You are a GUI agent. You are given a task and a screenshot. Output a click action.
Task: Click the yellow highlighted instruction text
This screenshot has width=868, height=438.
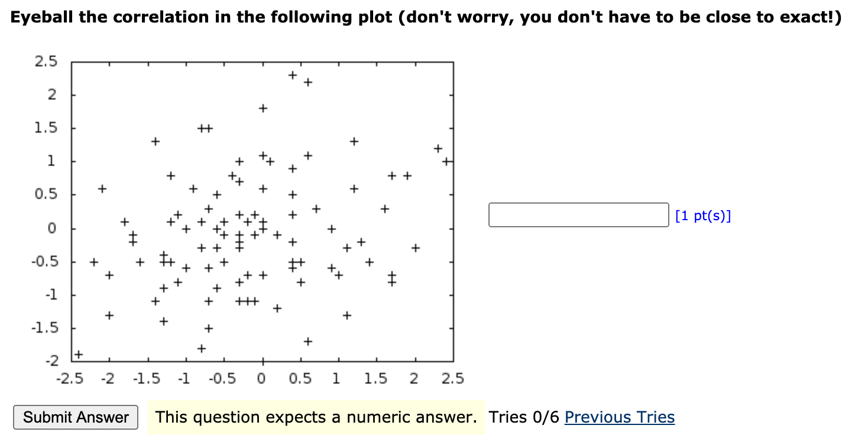tap(316, 417)
